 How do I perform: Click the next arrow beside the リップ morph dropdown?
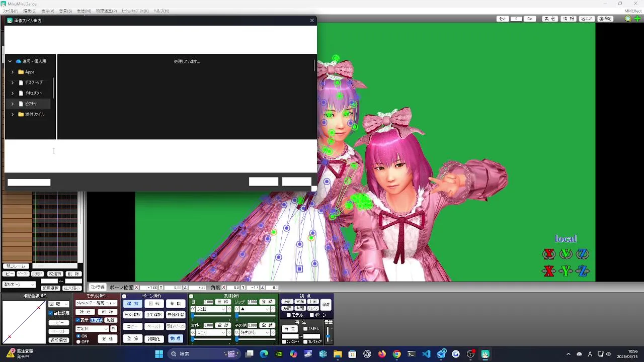click(274, 309)
